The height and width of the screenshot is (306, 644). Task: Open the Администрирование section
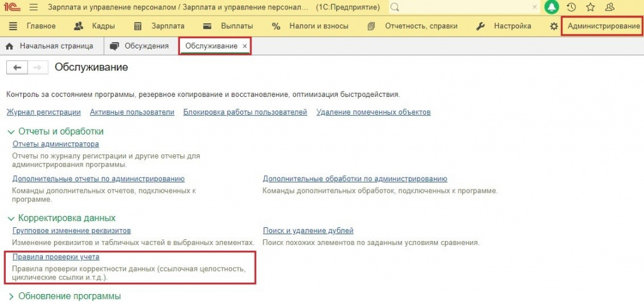point(603,26)
